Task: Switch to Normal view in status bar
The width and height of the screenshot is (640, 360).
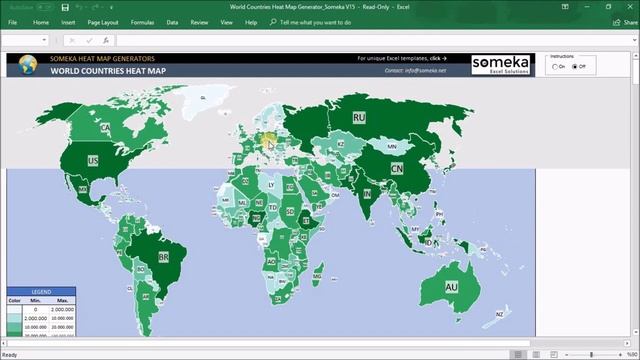Action: (518, 354)
